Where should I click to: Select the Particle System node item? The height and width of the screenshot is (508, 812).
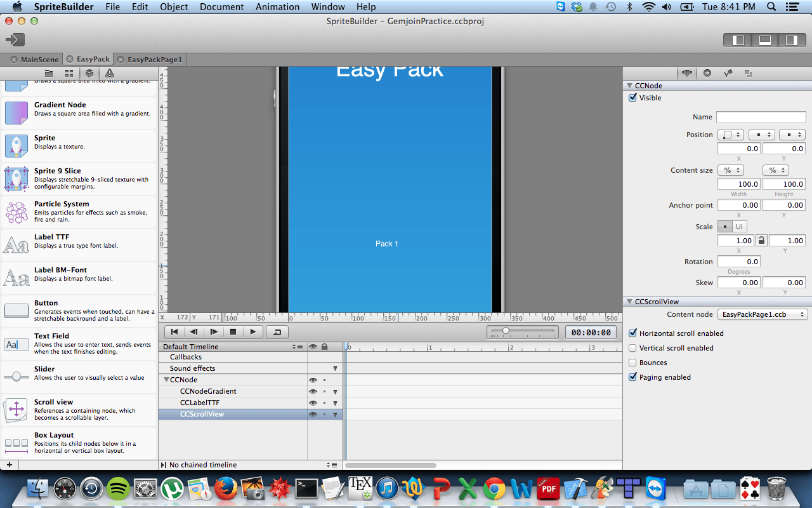(79, 211)
